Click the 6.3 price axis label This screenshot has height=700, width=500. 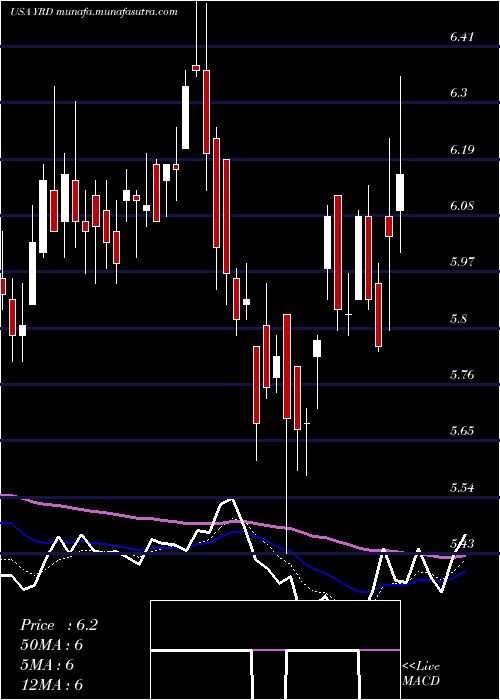(458, 93)
